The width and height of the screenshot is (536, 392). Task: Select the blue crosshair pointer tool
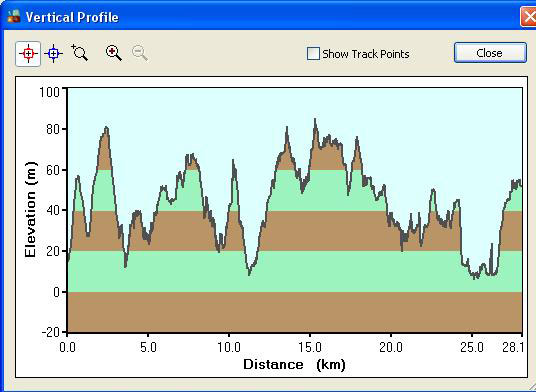coord(53,54)
